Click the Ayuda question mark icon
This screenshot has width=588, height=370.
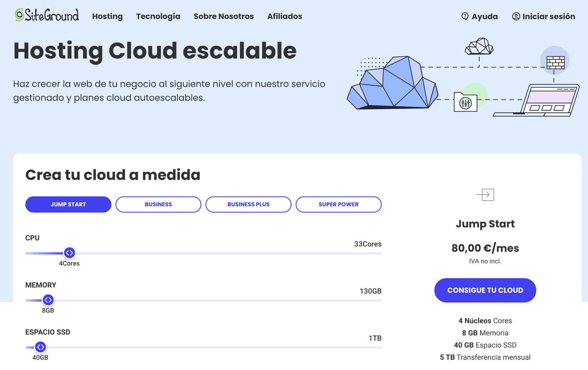tap(465, 16)
